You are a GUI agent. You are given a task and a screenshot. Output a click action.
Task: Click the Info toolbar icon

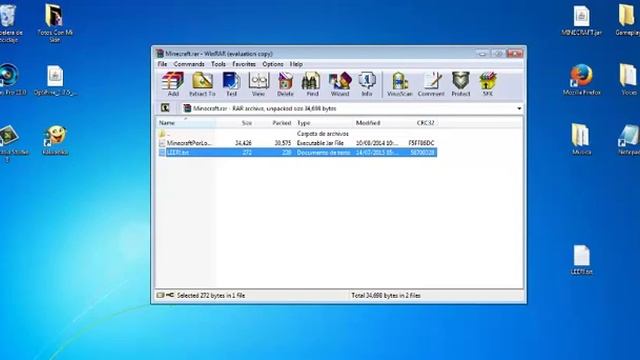[367, 84]
